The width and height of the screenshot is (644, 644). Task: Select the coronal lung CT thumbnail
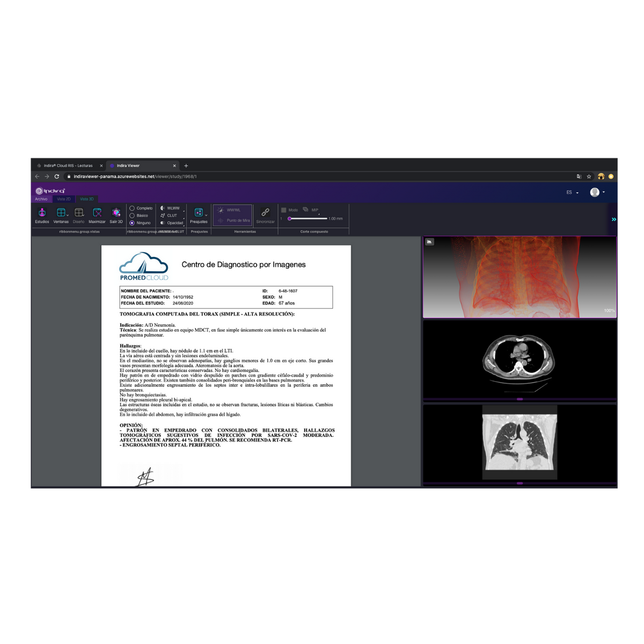pyautogui.click(x=519, y=442)
